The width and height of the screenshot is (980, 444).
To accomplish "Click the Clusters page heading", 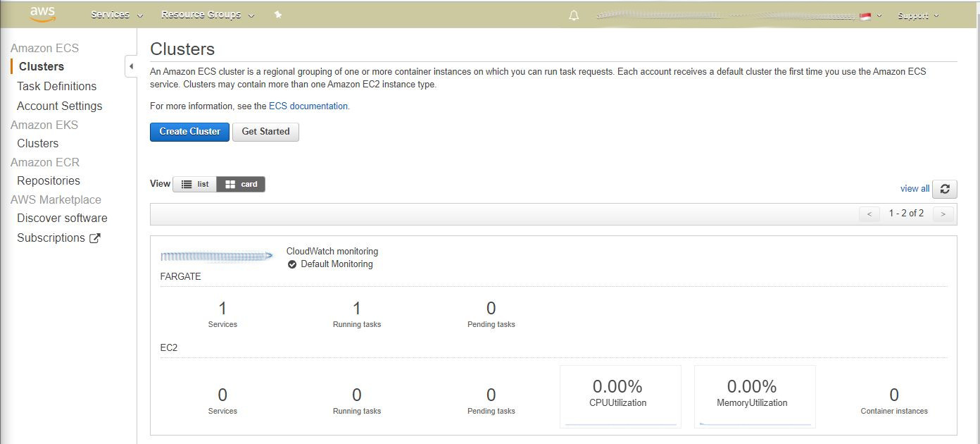I will (182, 49).
